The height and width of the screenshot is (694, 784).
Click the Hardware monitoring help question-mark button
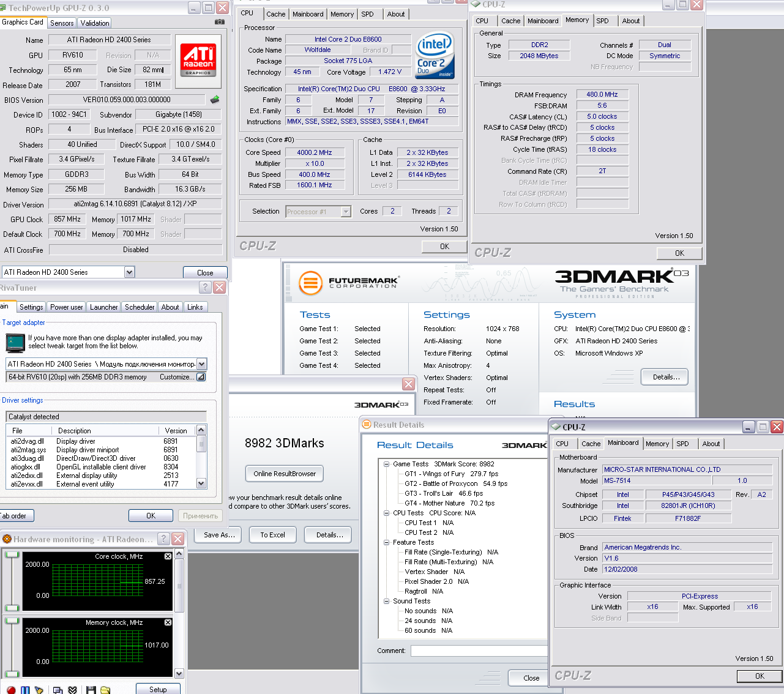click(164, 539)
